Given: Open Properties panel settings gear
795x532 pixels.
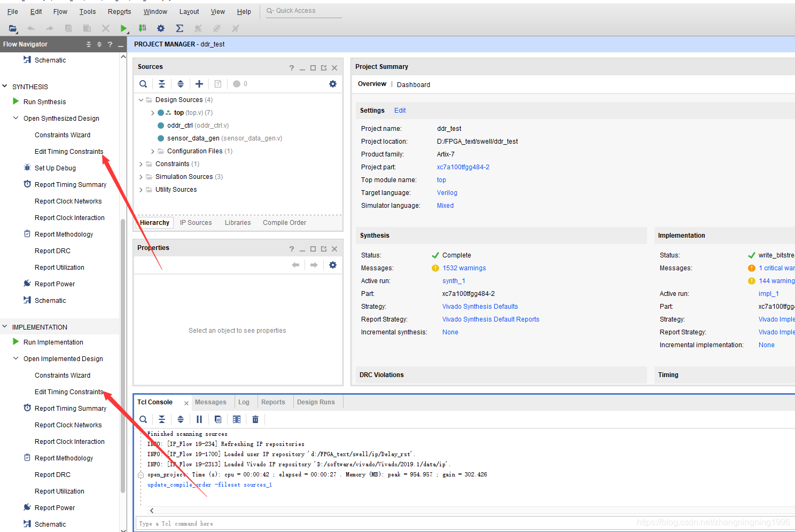Looking at the screenshot, I should tap(333, 265).
